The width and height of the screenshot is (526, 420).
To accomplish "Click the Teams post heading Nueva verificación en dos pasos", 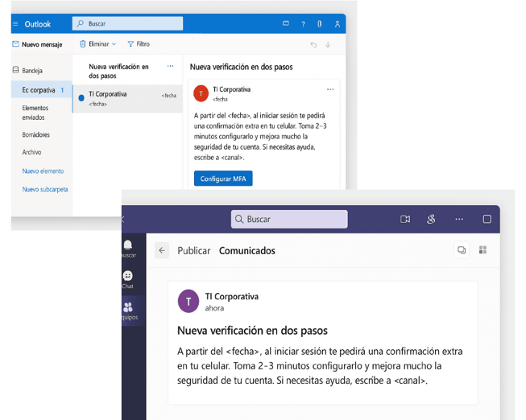I will coord(252,331).
